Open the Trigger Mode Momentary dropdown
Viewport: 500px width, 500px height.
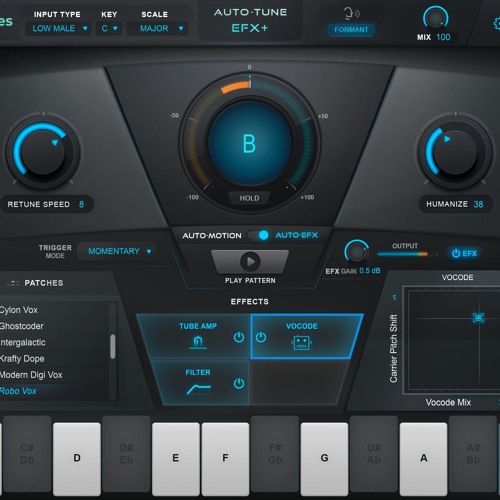pyautogui.click(x=118, y=251)
